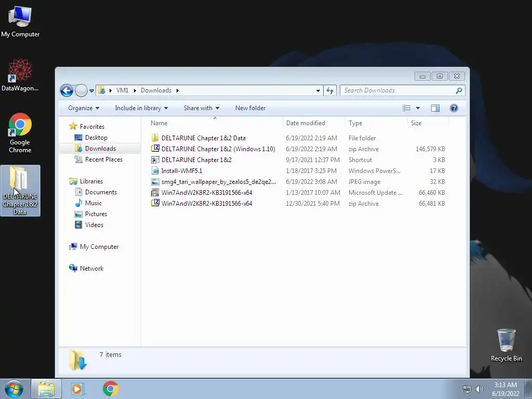Click the Back navigation arrow button
The width and height of the screenshot is (532, 399).
[66, 90]
